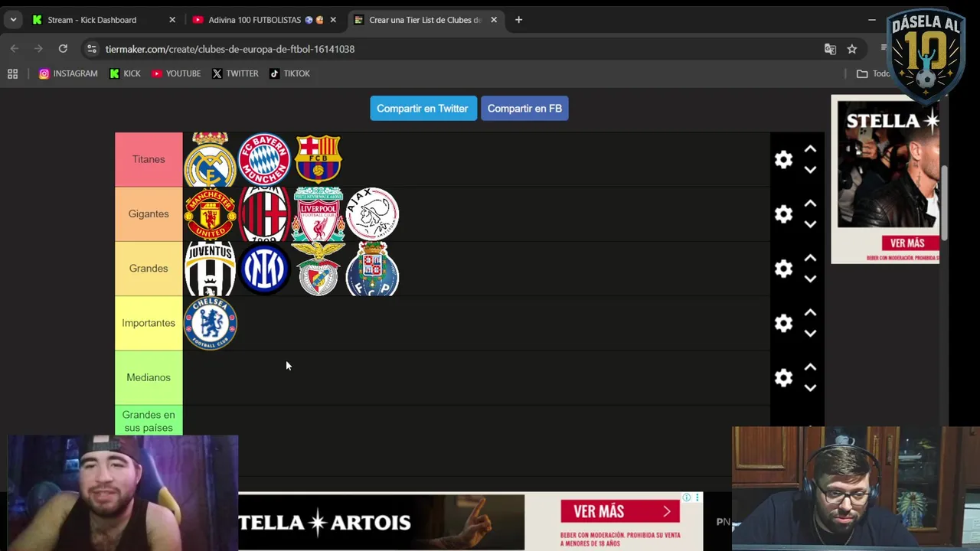Open settings gear for Grandes row

coord(783,269)
